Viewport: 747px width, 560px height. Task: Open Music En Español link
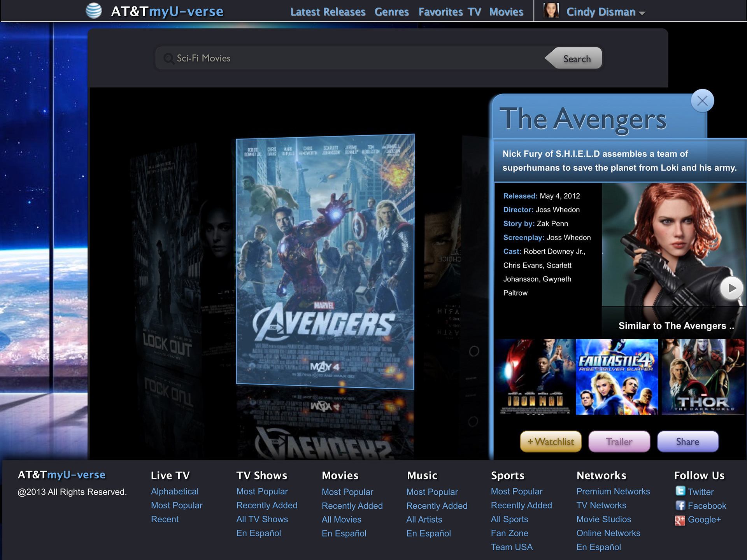pos(428,534)
